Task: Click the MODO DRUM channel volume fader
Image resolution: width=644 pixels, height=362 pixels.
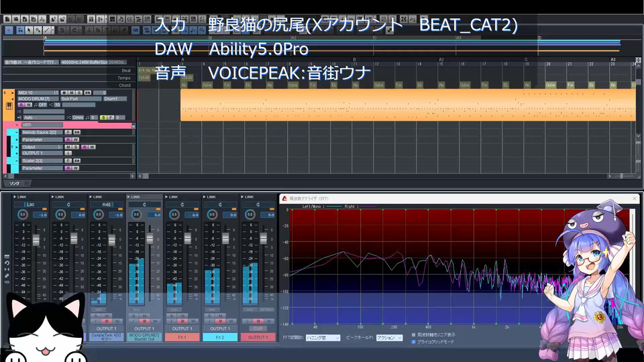Action: tap(149, 239)
